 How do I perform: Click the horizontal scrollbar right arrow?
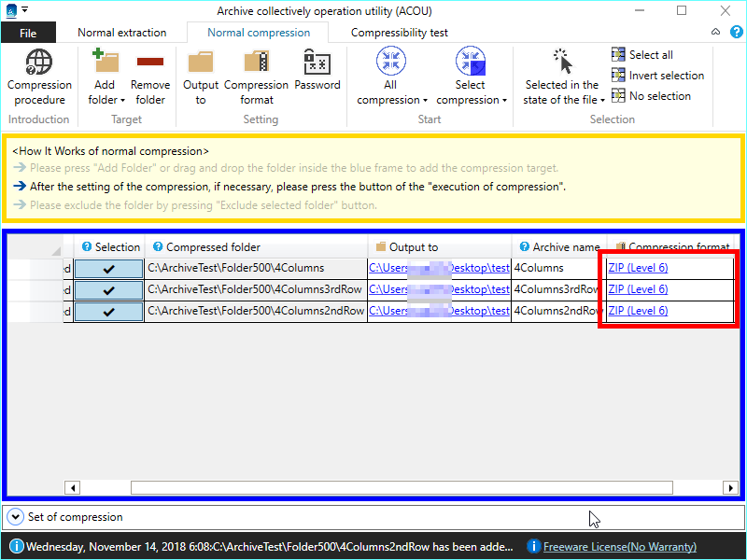point(730,487)
